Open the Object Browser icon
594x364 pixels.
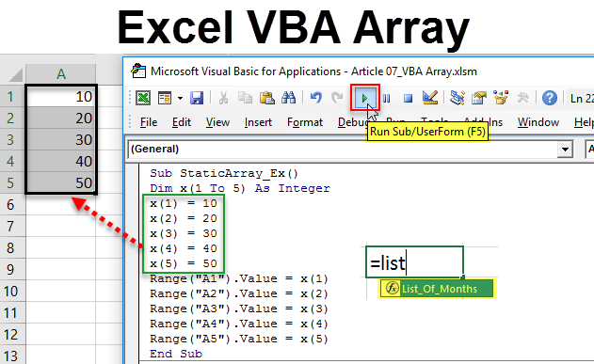tap(501, 98)
